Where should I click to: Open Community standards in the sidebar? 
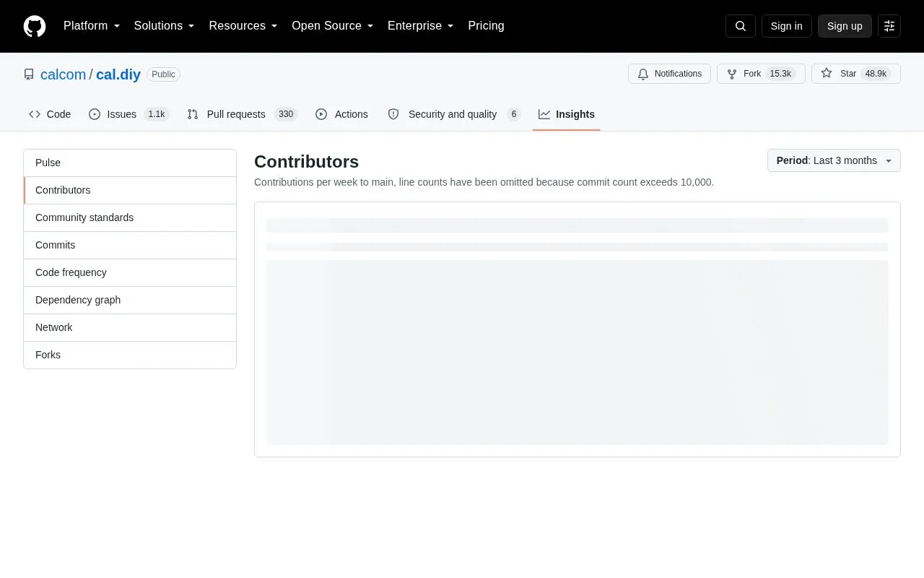[130, 217]
